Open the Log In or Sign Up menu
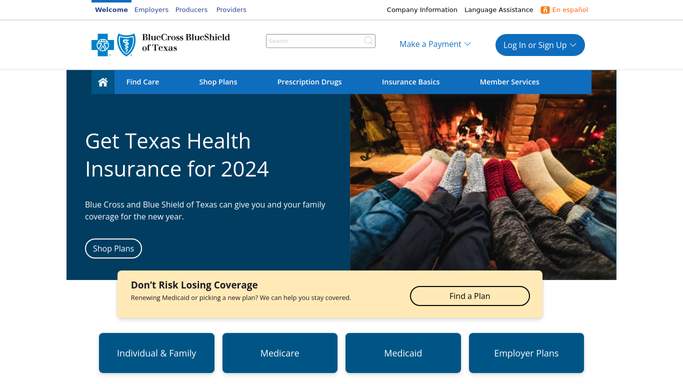The height and width of the screenshot is (384, 683). (x=540, y=45)
